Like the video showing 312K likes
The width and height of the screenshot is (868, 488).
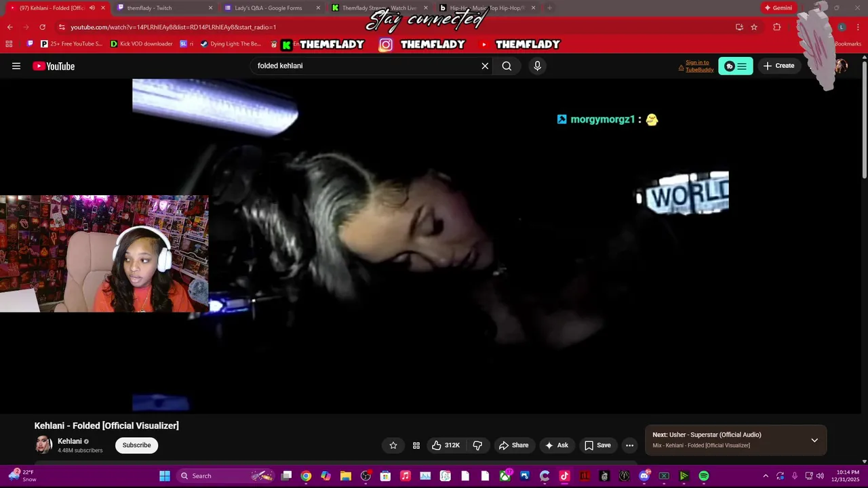click(446, 445)
